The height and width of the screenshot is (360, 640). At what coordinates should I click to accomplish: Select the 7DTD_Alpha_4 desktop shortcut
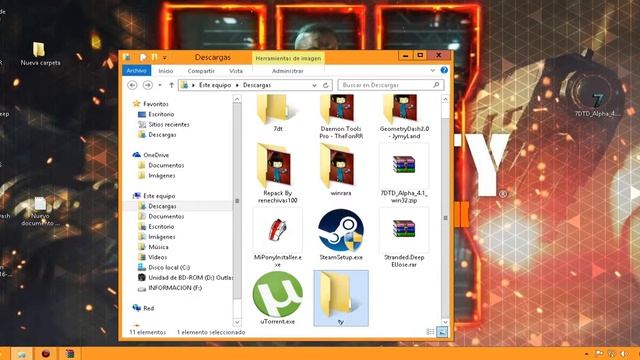[597, 106]
